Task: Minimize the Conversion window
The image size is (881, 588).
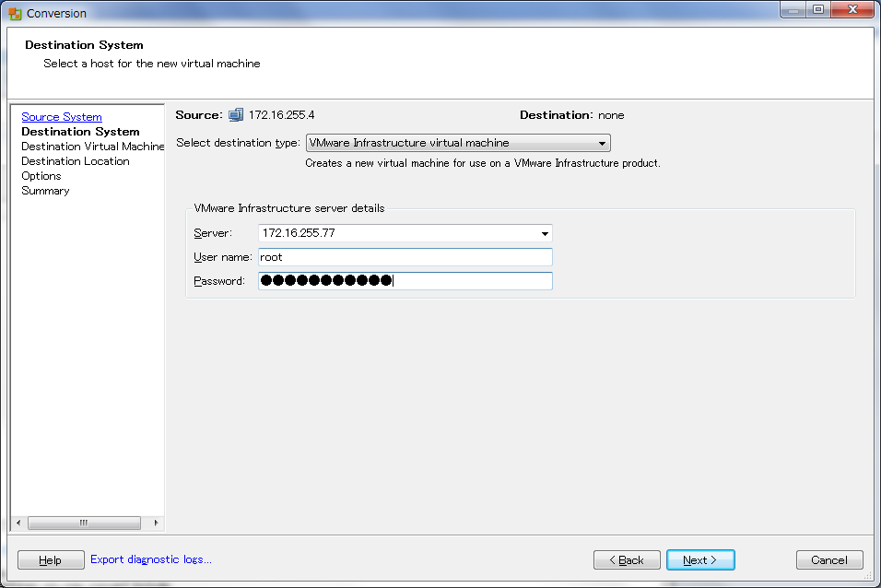Action: pyautogui.click(x=793, y=9)
